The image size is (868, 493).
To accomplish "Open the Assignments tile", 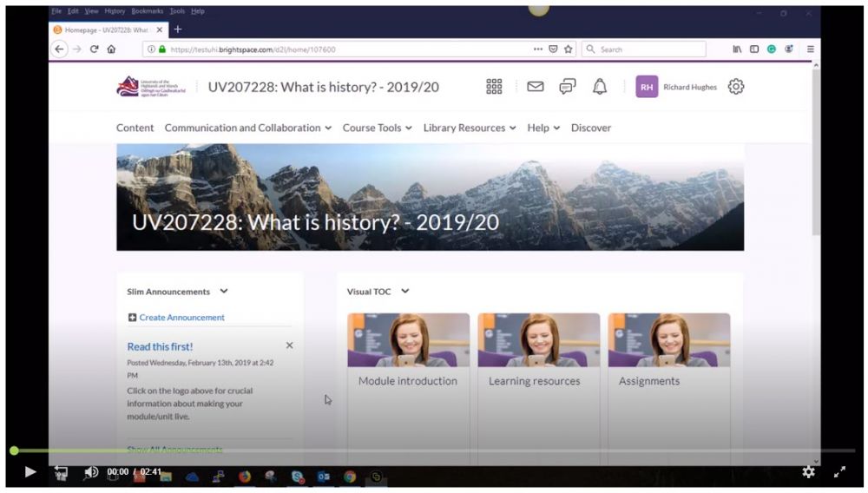I will (669, 389).
